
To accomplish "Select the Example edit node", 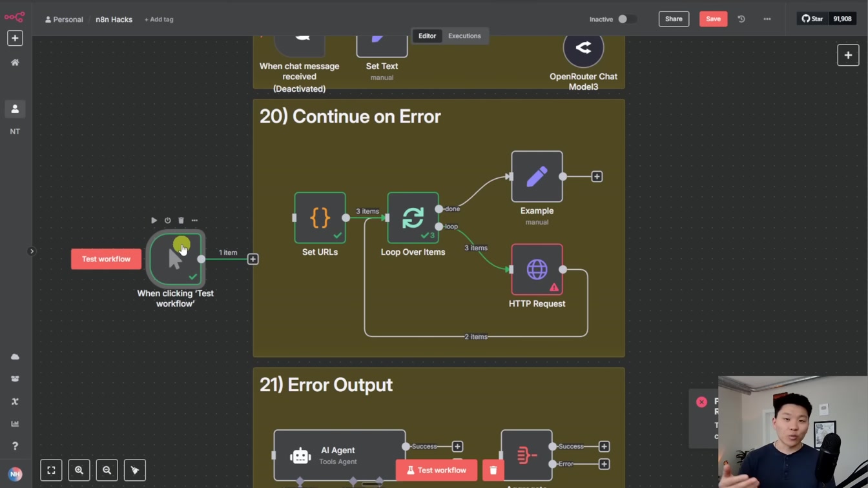I will click(537, 176).
